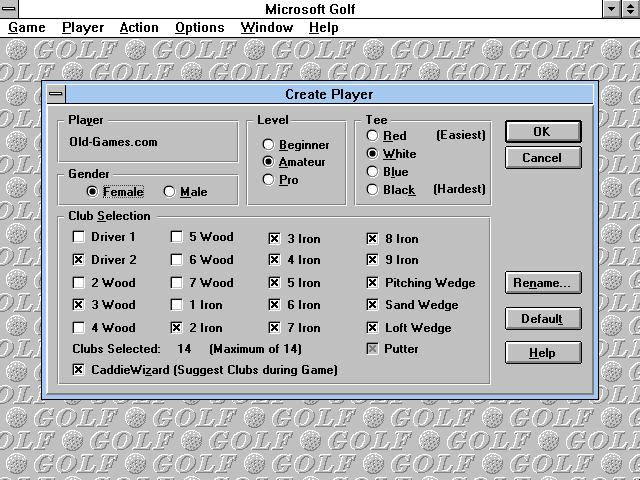Choose Pro level
640x480 pixels.
coord(280,180)
